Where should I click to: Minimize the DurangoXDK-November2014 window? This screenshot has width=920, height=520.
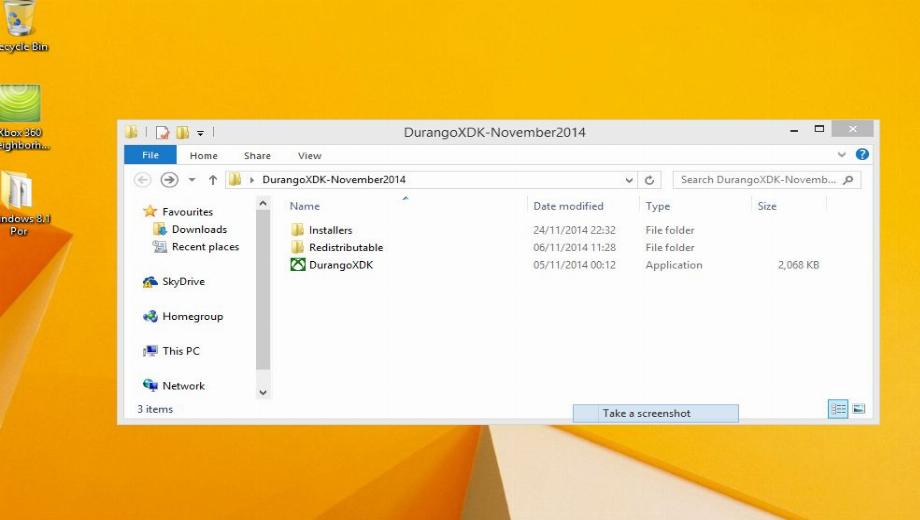coord(794,130)
